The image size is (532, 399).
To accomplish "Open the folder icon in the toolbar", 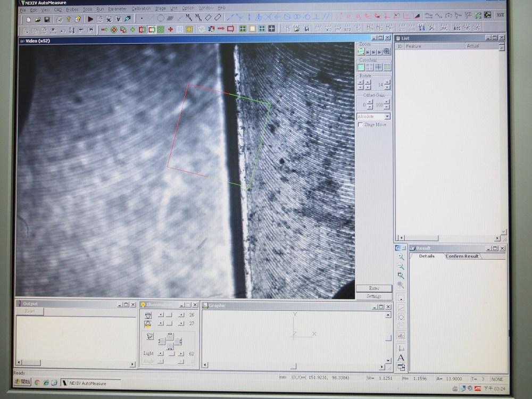I will tap(37, 19).
